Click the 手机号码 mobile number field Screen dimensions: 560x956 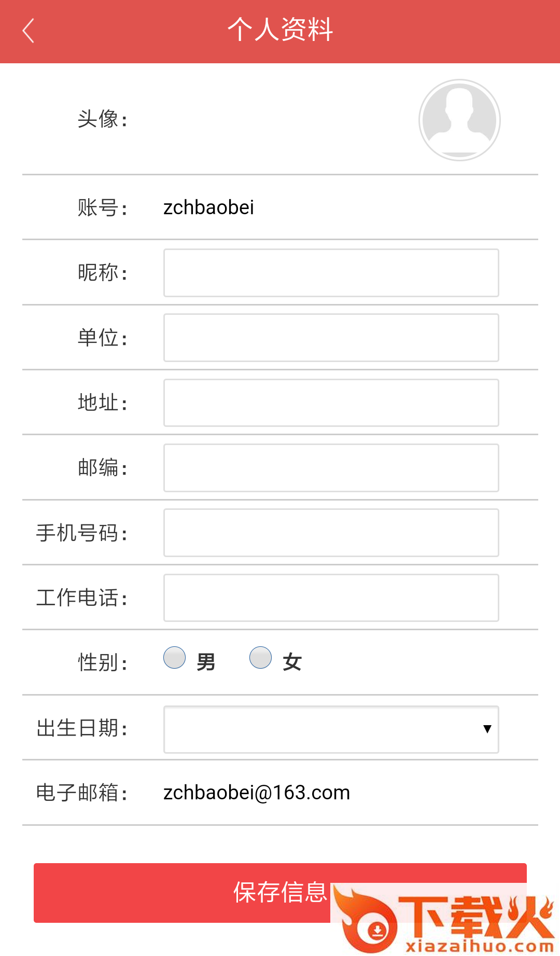(x=331, y=533)
